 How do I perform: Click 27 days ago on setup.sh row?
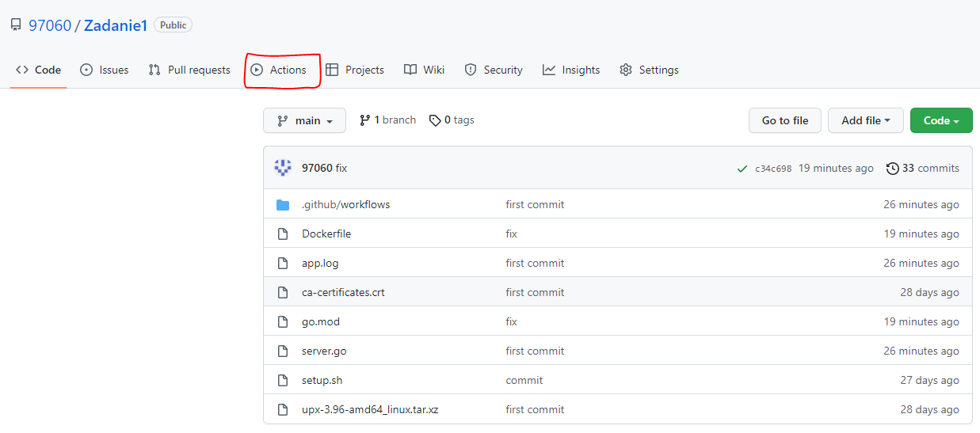click(x=929, y=381)
